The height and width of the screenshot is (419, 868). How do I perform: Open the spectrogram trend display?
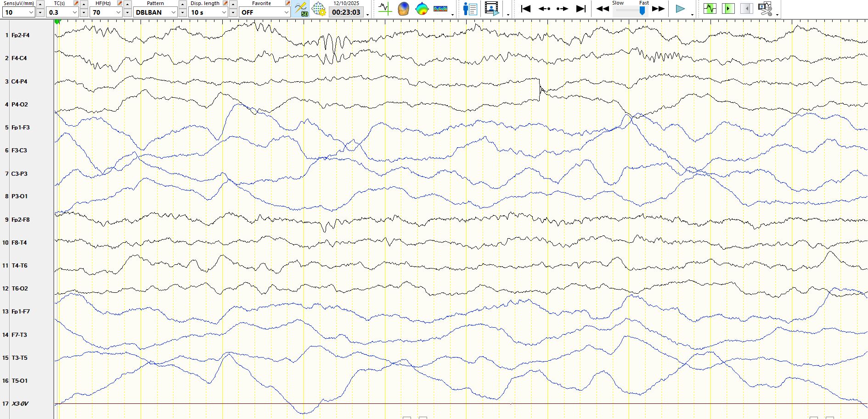[440, 9]
